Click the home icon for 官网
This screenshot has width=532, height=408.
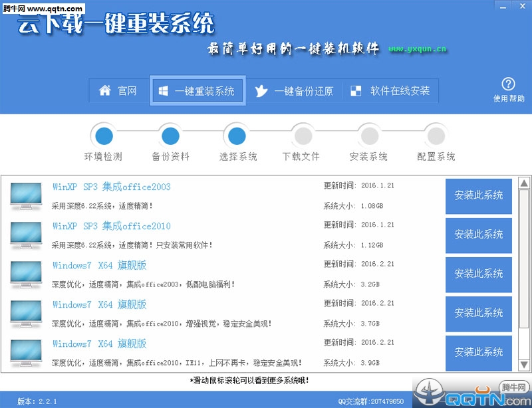[x=104, y=91]
